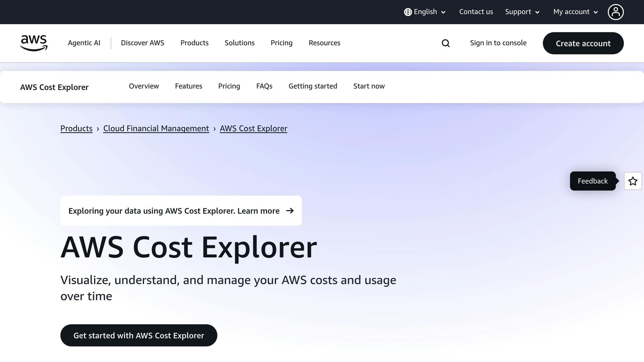
Task: Switch to the Start now tab
Action: [x=369, y=86]
